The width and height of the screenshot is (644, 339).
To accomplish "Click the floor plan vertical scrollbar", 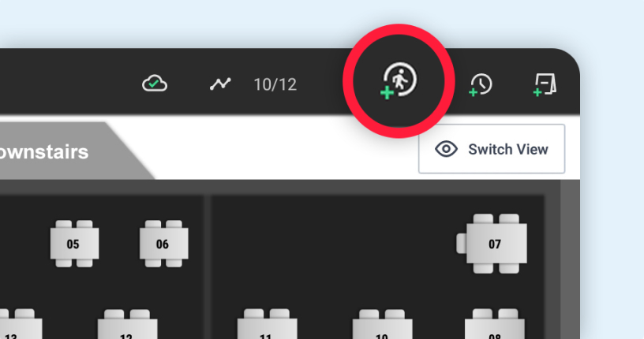I will click(570, 259).
